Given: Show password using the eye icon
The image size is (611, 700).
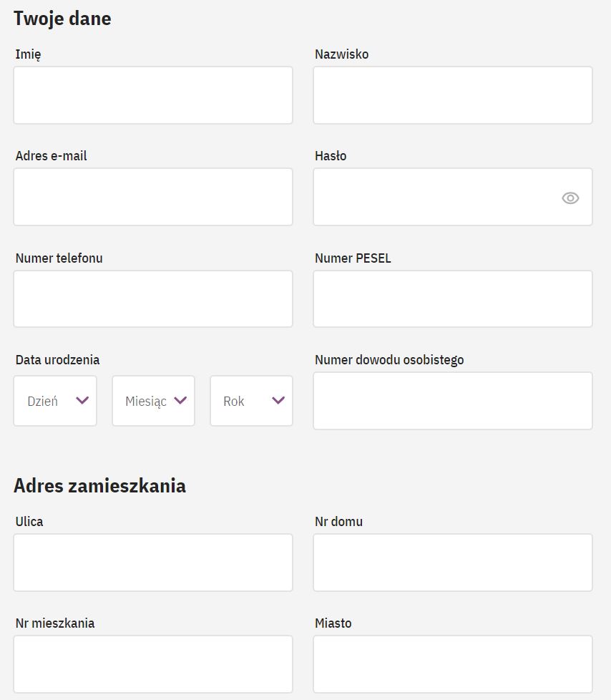Looking at the screenshot, I should click(570, 198).
